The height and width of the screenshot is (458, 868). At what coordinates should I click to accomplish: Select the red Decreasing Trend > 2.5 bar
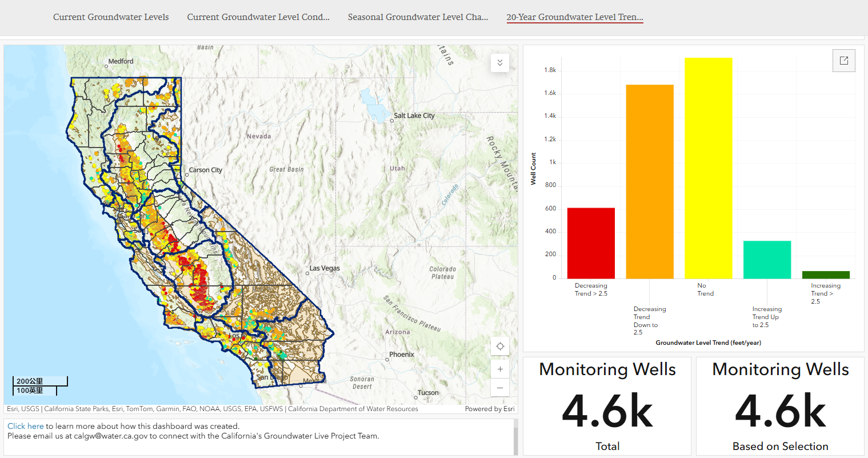pyautogui.click(x=591, y=244)
